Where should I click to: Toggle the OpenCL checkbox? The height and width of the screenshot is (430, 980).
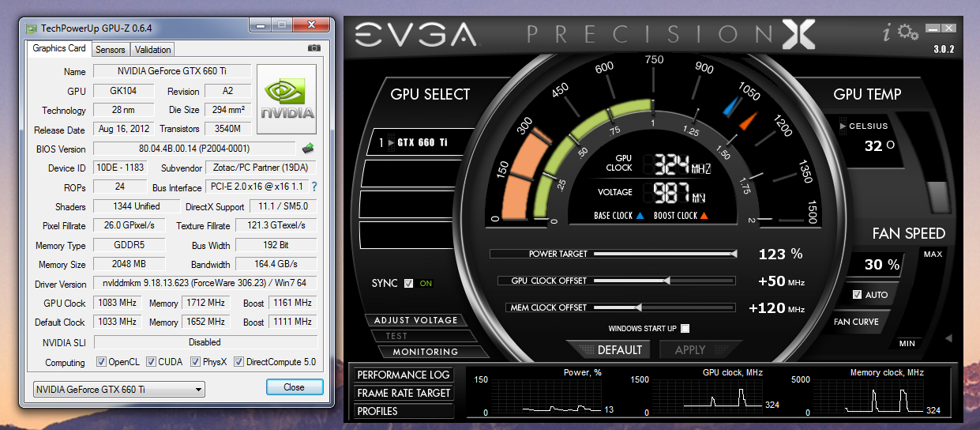point(101,362)
